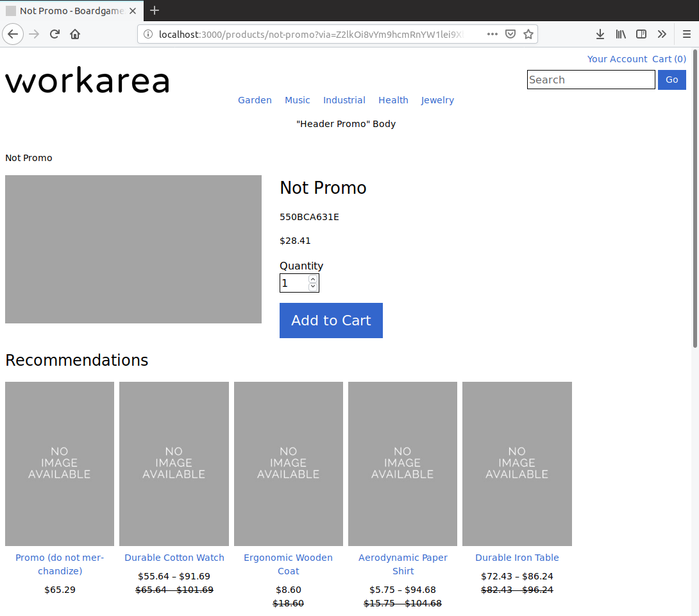This screenshot has height=616, width=699.
Task: Click the page vertical scrollbar
Action: pyautogui.click(x=695, y=198)
